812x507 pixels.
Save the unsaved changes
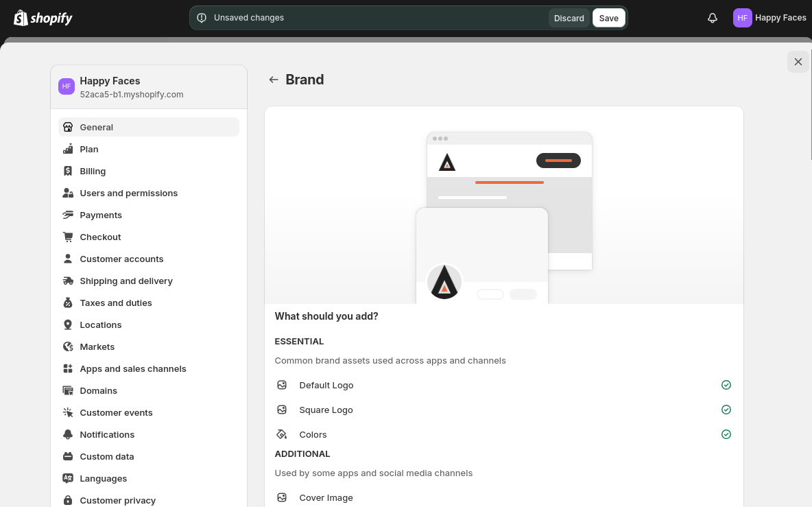608,18
